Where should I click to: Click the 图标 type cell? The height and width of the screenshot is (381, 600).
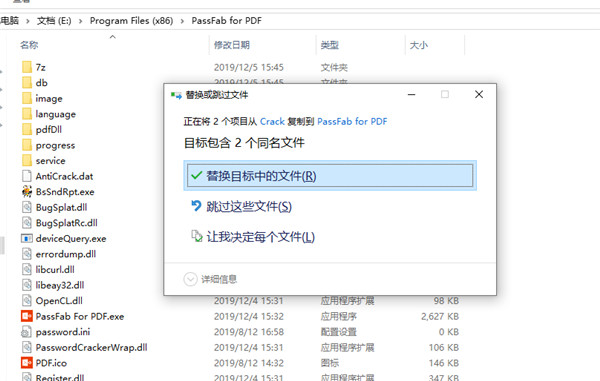coord(329,363)
